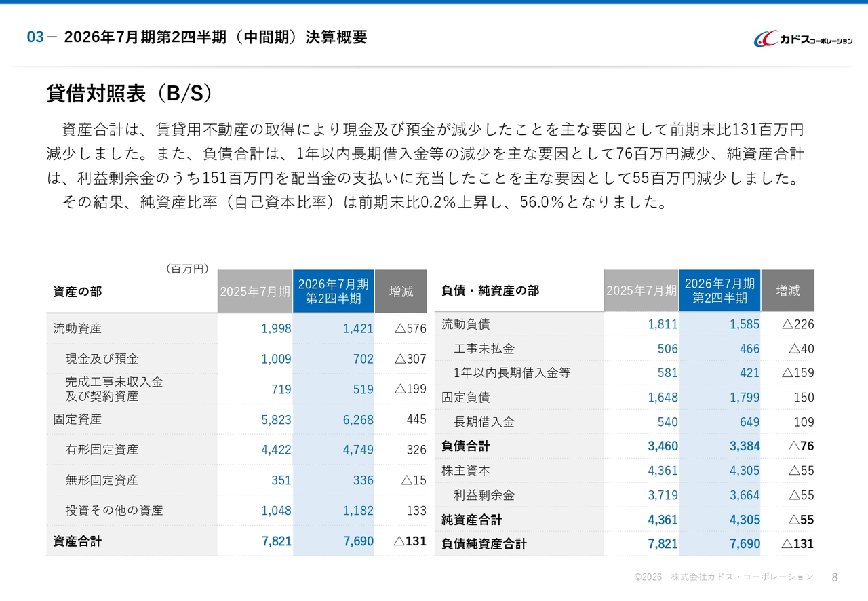Select the 現金及び預金 row label
This screenshot has width=868, height=601.
pos(102,359)
